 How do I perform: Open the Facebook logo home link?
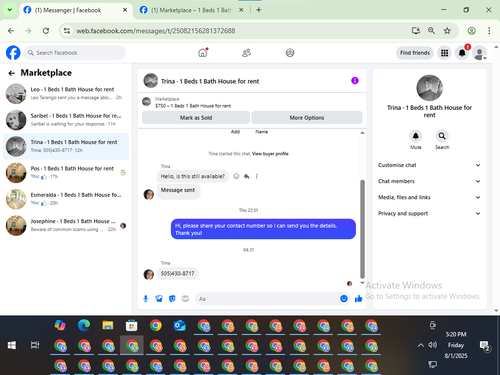coord(13,53)
